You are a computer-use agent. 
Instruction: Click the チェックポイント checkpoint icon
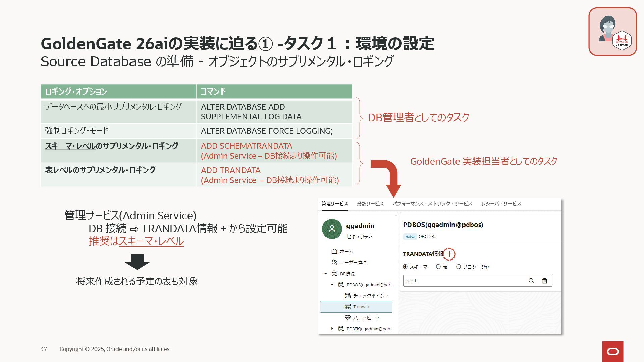(x=347, y=296)
